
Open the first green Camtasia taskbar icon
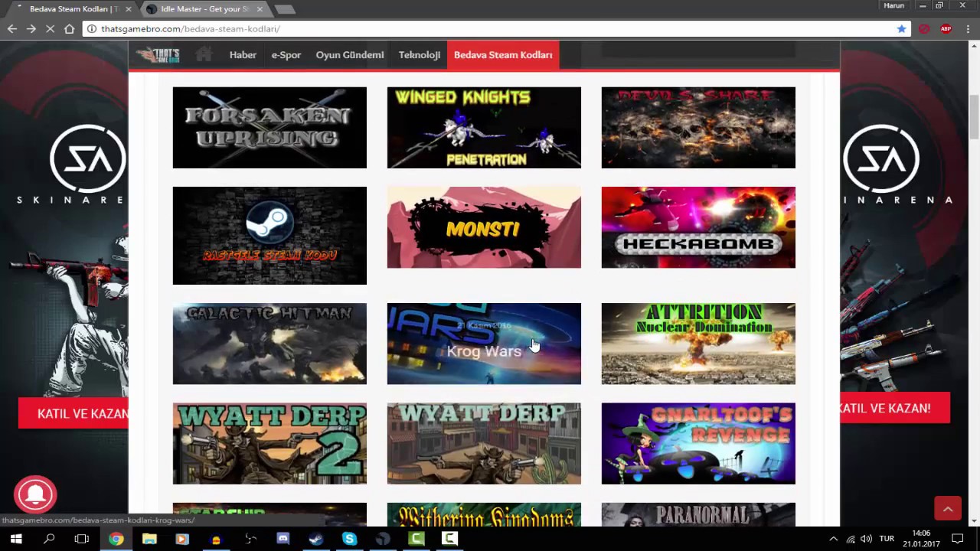(416, 539)
